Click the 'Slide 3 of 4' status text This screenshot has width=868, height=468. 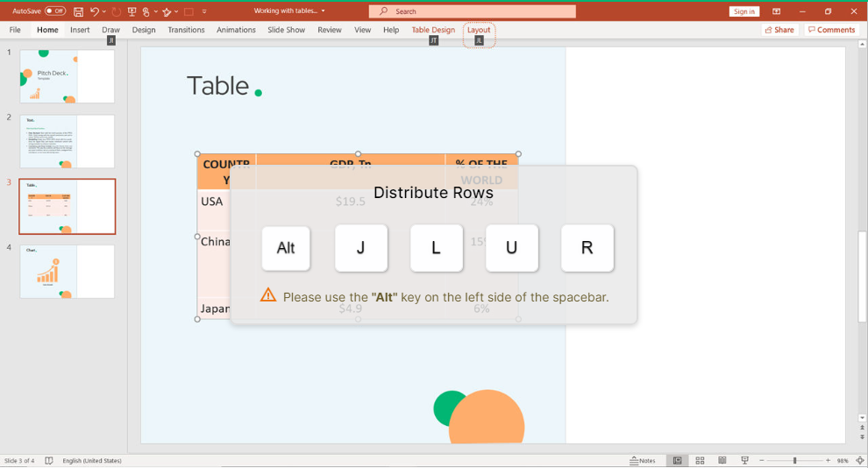pyautogui.click(x=19, y=461)
